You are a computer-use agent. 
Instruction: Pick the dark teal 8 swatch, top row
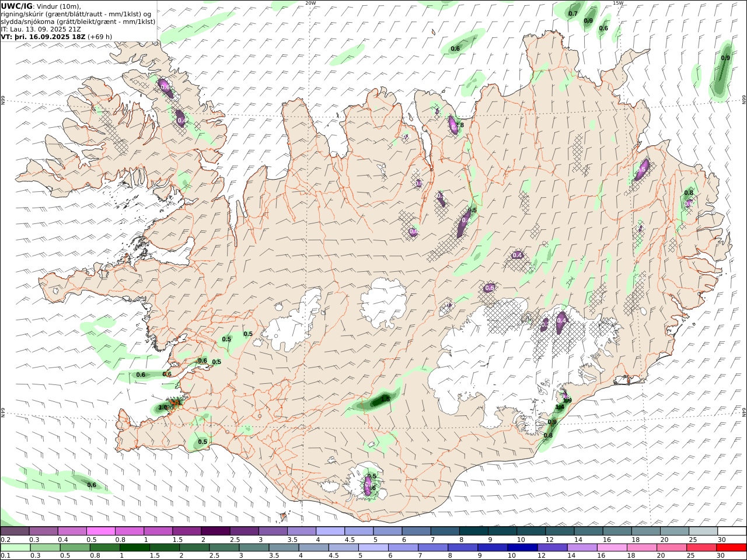pyautogui.click(x=473, y=531)
